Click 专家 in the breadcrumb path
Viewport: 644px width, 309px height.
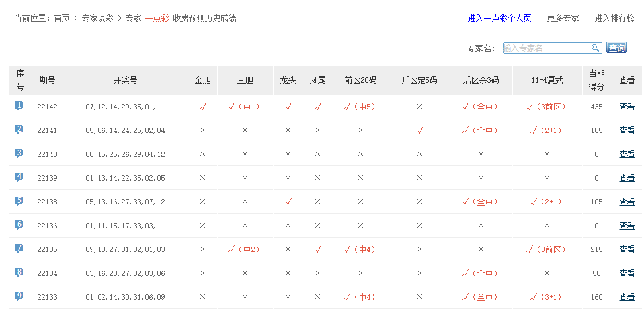click(x=133, y=18)
